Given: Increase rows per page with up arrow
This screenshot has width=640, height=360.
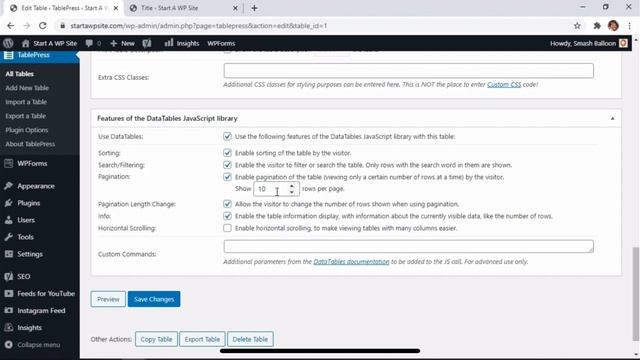Looking at the screenshot, I should tap(292, 186).
